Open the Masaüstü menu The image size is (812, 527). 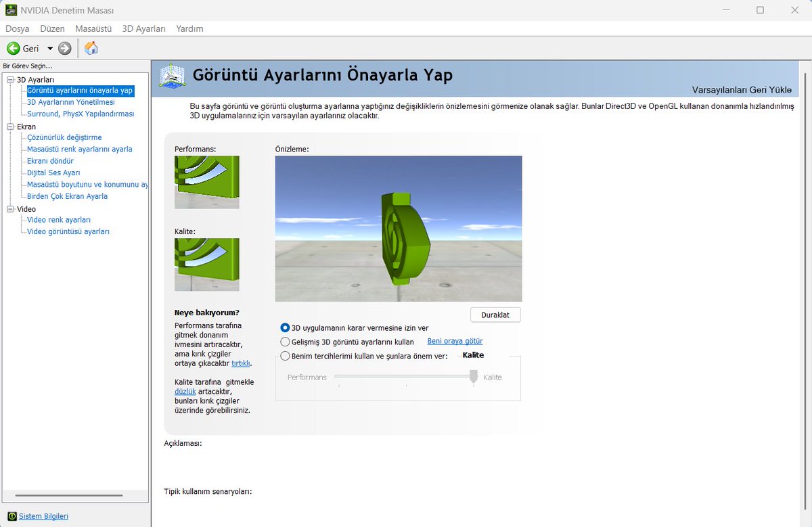[93, 28]
